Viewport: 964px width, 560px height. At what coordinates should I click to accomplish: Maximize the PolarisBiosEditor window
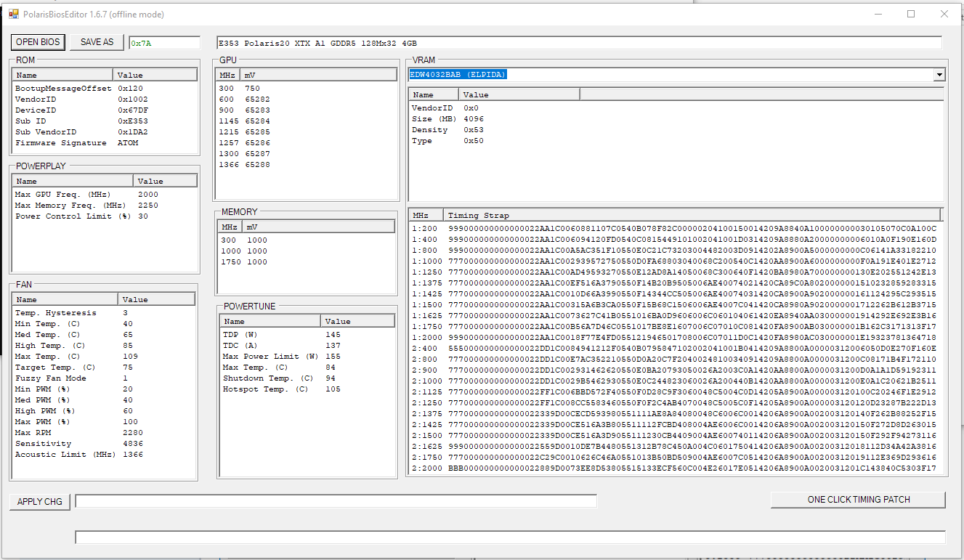click(x=911, y=14)
